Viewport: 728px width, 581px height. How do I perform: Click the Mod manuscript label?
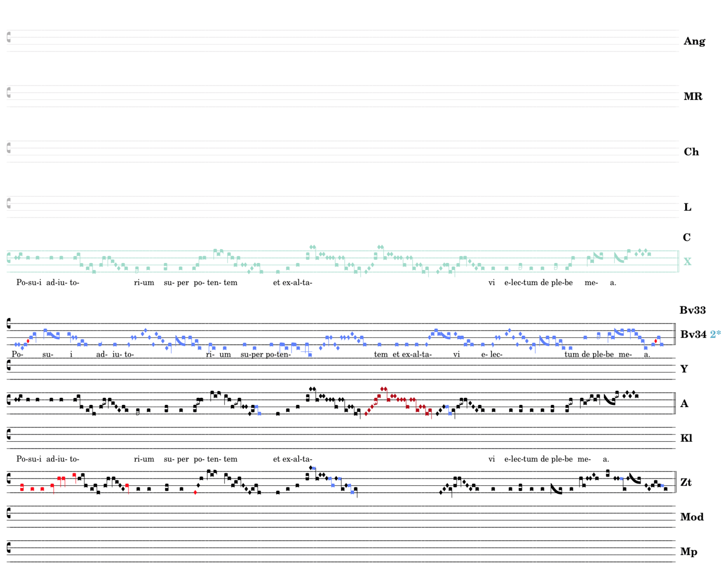click(691, 517)
